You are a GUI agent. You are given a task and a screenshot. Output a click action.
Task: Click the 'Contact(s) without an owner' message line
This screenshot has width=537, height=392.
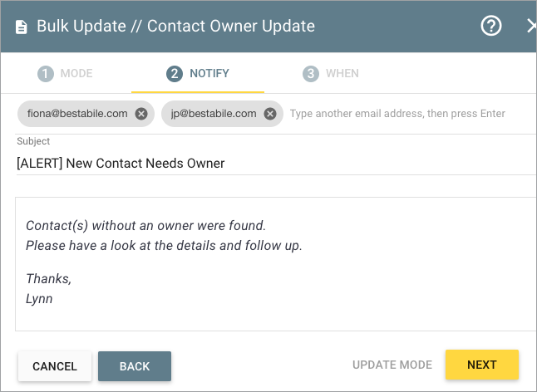(145, 225)
